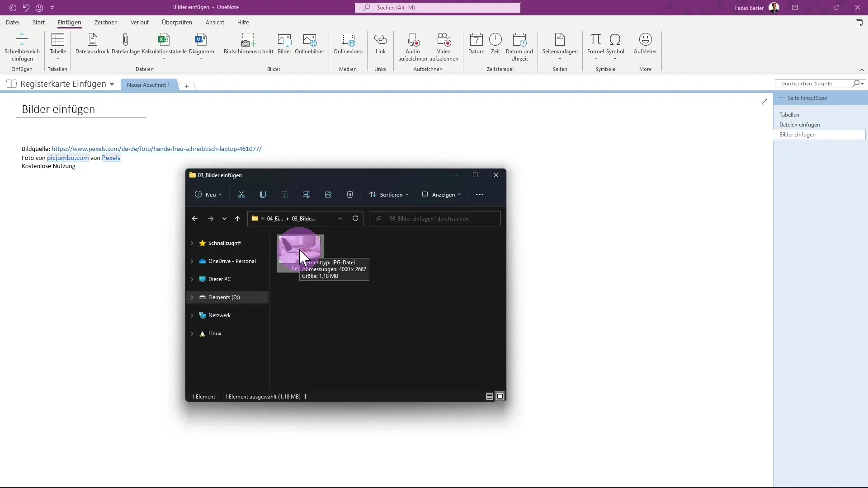The width and height of the screenshot is (868, 488).
Task: Refresh the Explorer folder view
Action: (x=355, y=219)
